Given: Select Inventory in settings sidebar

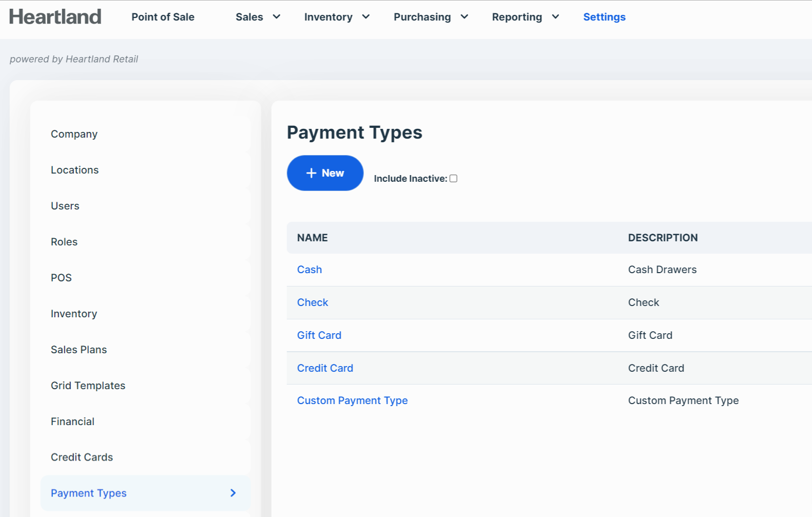Looking at the screenshot, I should [x=145, y=314].
